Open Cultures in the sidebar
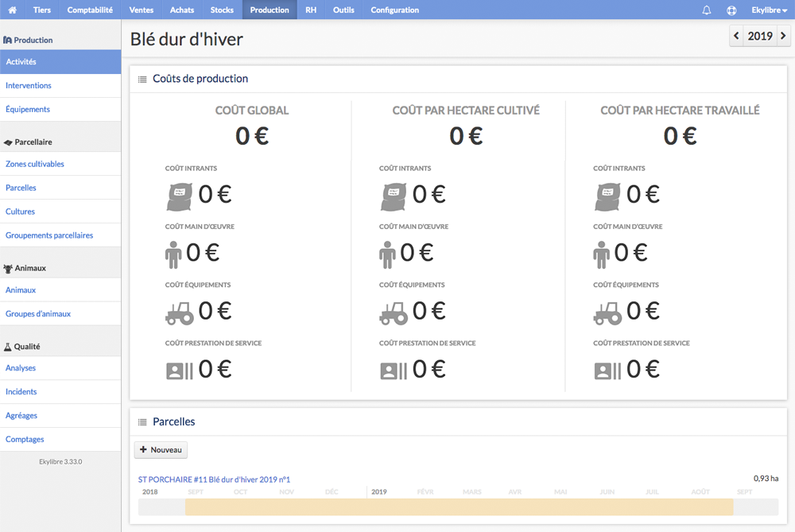This screenshot has height=532, width=795. [x=60, y=212]
